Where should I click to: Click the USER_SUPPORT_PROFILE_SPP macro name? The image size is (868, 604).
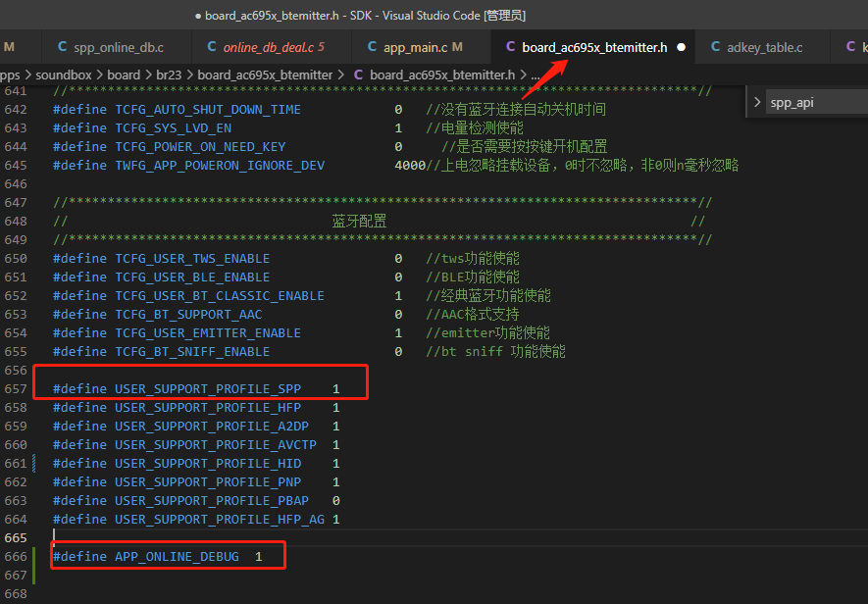point(208,389)
